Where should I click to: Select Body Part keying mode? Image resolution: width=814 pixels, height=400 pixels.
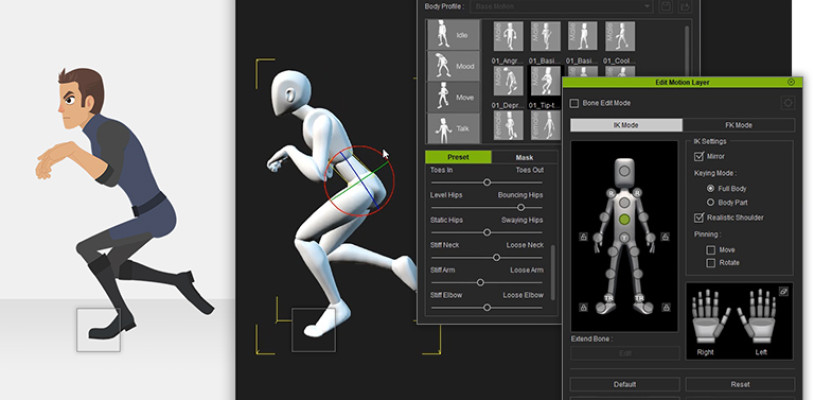pyautogui.click(x=710, y=201)
